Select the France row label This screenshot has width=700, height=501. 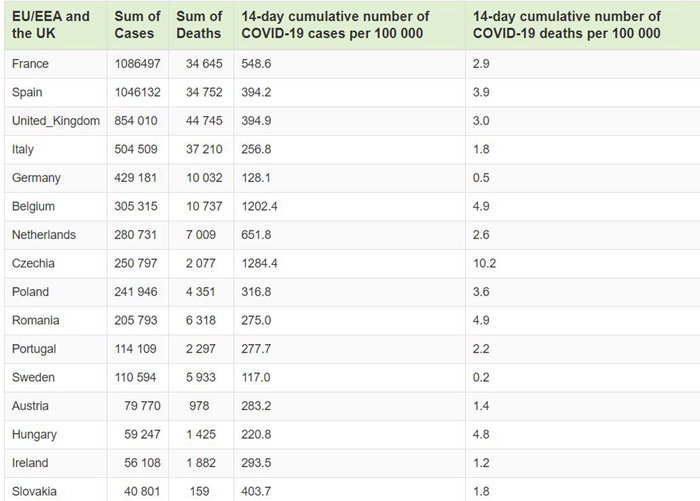31,64
